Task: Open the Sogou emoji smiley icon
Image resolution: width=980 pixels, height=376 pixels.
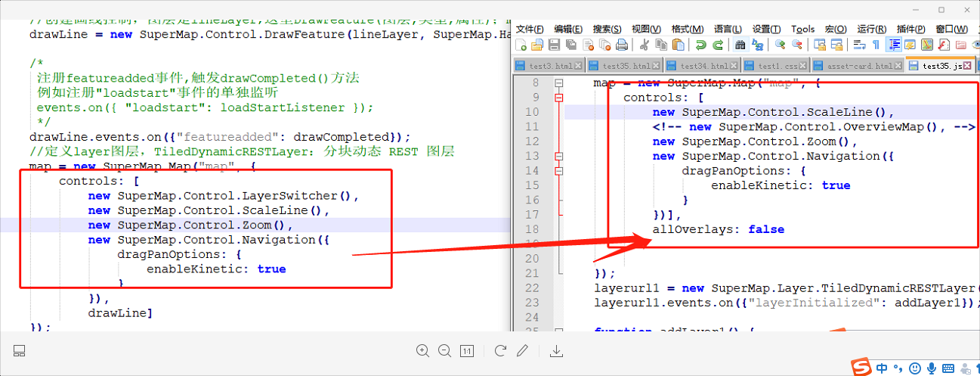Action: pos(915,368)
